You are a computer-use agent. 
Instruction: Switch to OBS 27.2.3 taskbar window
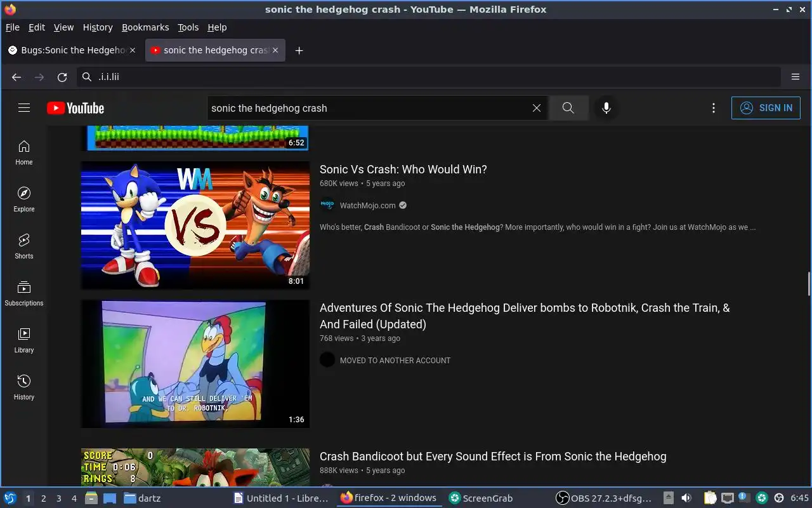[604, 498]
